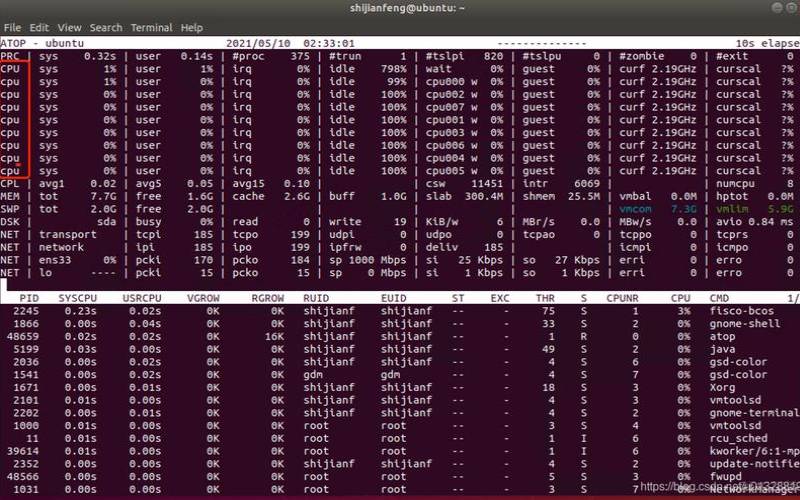Click the NET network label
800x500 pixels.
click(61, 247)
